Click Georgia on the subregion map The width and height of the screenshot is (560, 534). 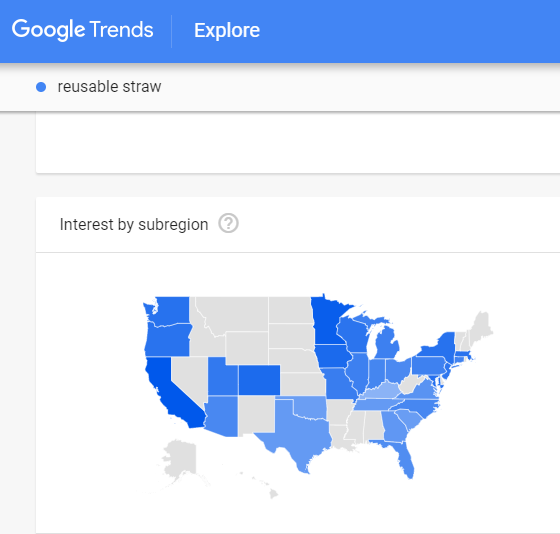point(394,427)
